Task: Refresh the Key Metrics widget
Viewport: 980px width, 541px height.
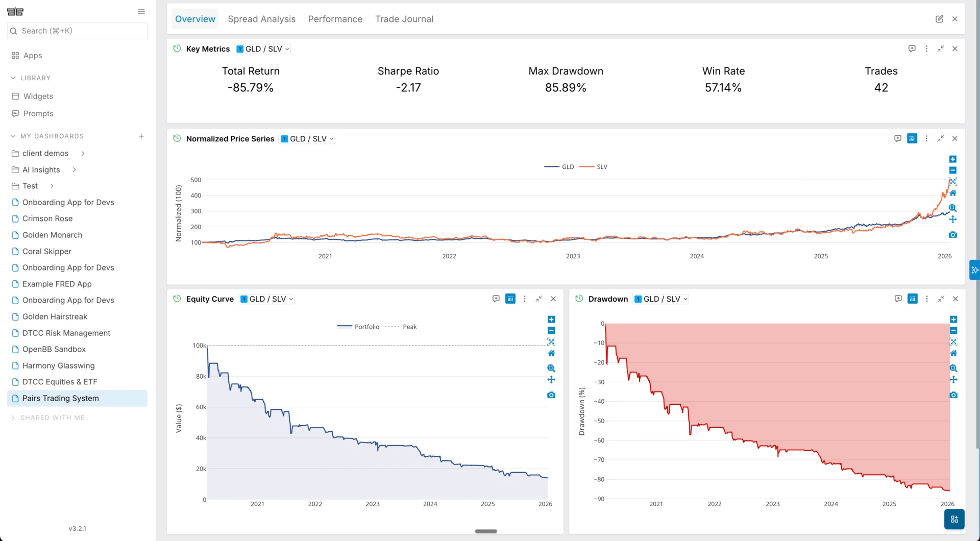Action: [177, 48]
